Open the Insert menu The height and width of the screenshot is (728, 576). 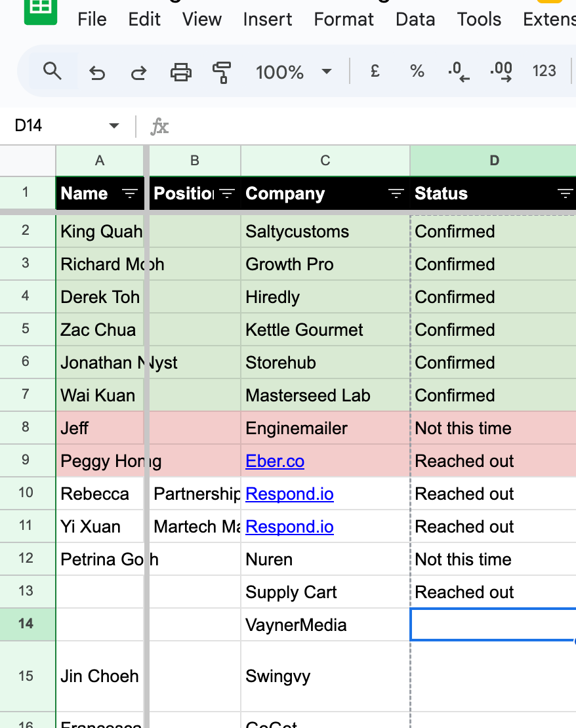pyautogui.click(x=268, y=19)
